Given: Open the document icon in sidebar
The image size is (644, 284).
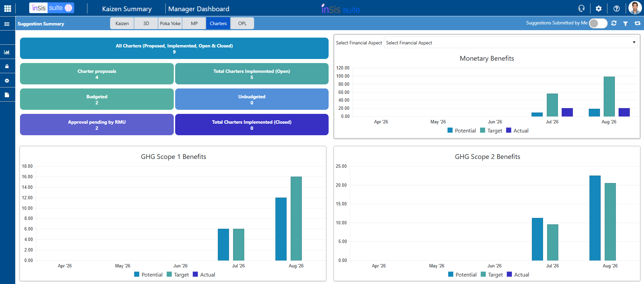Looking at the screenshot, I should [7, 95].
